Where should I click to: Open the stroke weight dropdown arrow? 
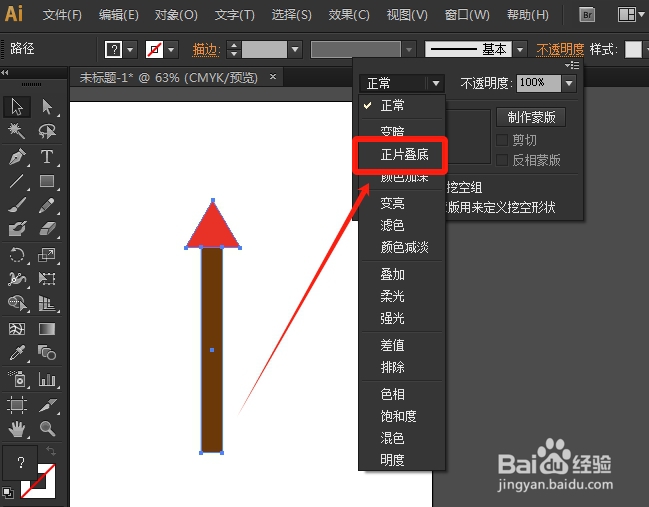(295, 50)
